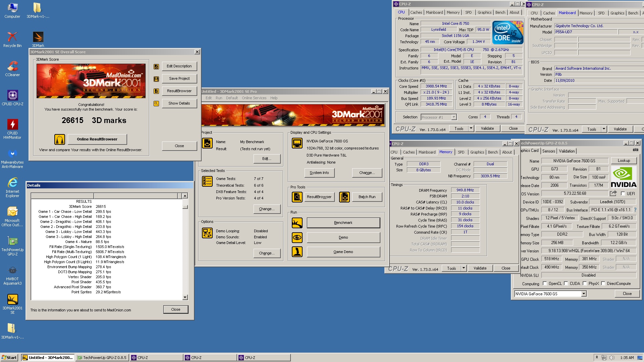
Task: Click the Demo eye icon in 3DMark2001
Action: coord(297,238)
